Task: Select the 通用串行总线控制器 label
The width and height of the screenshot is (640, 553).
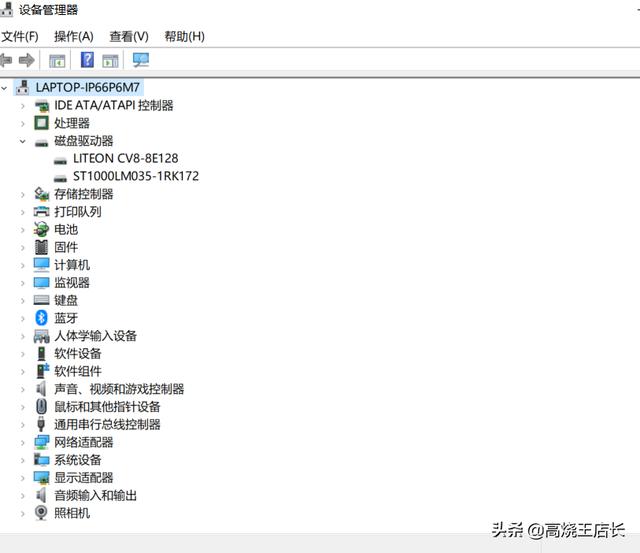Action: 107,424
